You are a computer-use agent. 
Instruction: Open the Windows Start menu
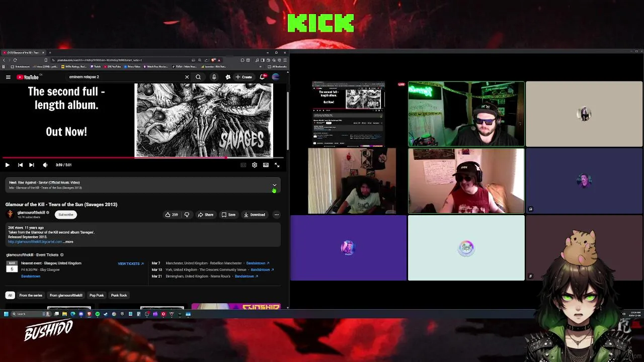pyautogui.click(x=6, y=314)
